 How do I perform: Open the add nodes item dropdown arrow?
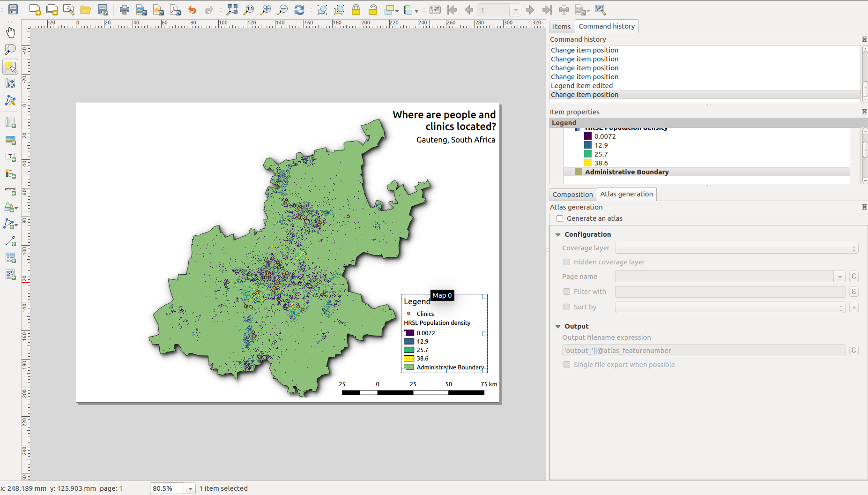pyautogui.click(x=16, y=225)
